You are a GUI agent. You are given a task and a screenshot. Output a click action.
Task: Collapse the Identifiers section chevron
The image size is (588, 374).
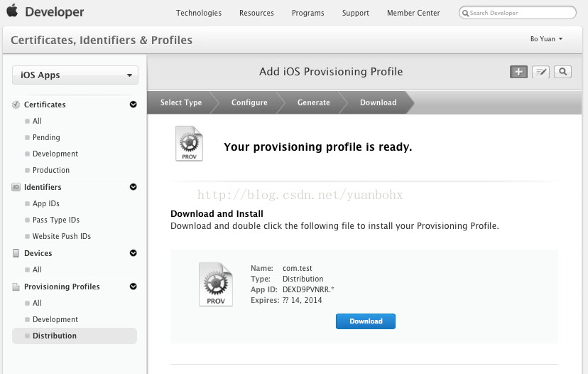coord(133,187)
